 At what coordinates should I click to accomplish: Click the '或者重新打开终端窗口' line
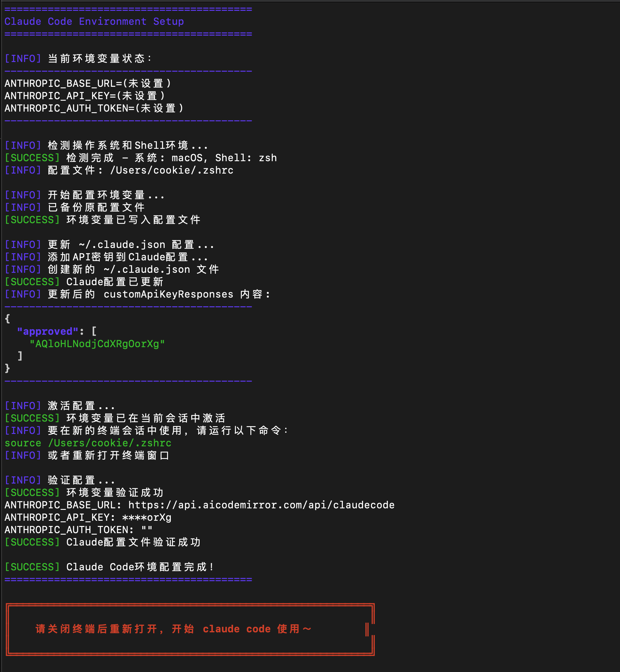click(x=87, y=455)
